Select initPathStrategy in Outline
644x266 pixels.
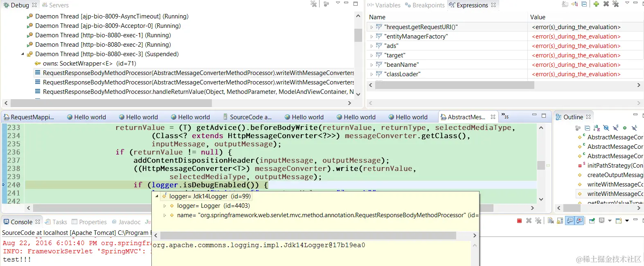pyautogui.click(x=610, y=166)
